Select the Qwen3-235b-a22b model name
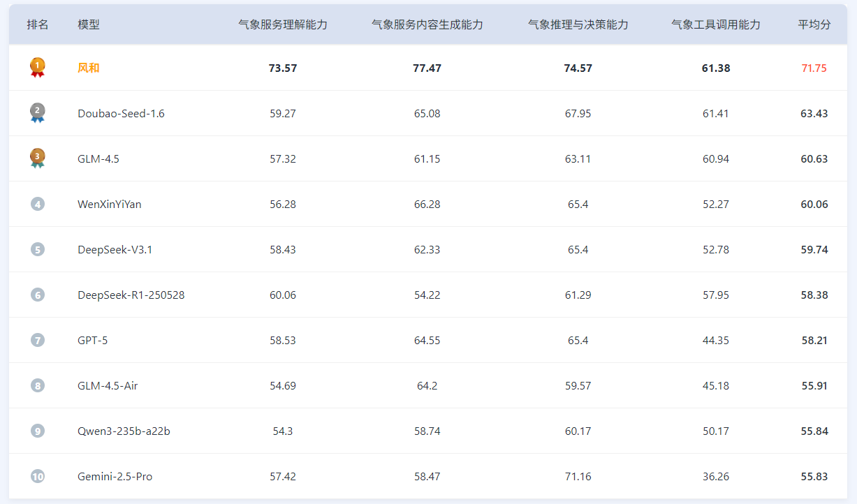Viewport: 857px width, 504px height. coord(124,431)
